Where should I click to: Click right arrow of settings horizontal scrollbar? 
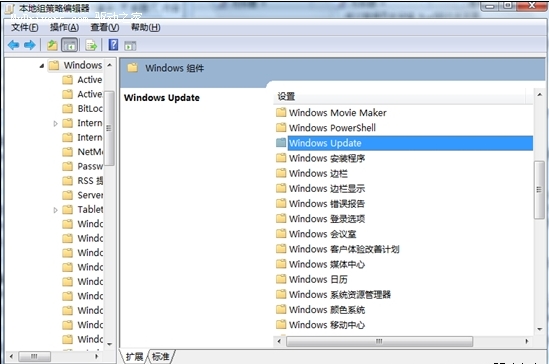point(527,341)
